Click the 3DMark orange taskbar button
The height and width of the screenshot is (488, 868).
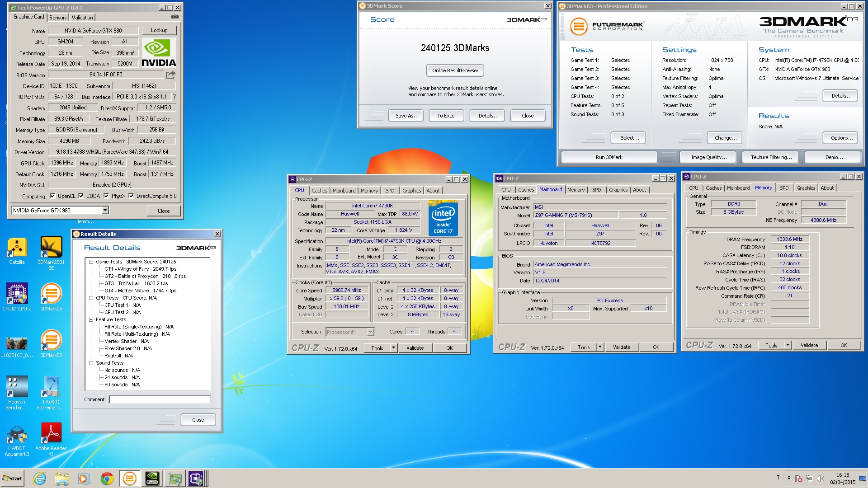[130, 479]
